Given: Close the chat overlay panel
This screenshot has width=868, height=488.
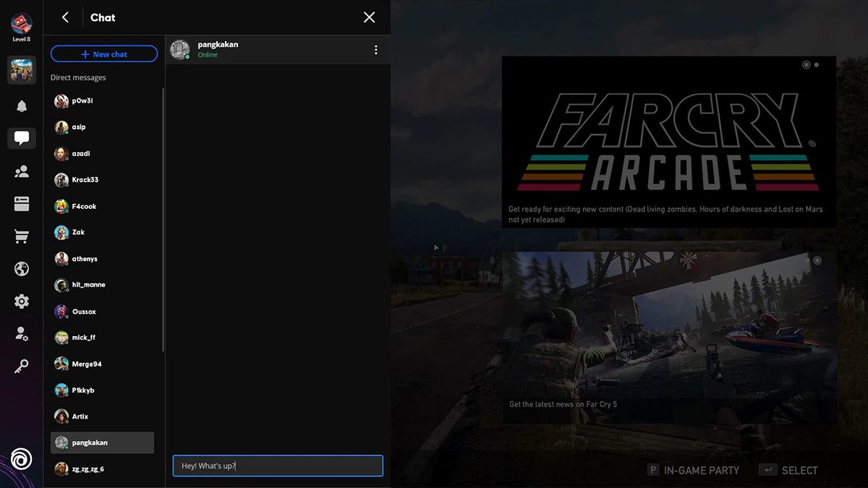Looking at the screenshot, I should click(x=369, y=17).
